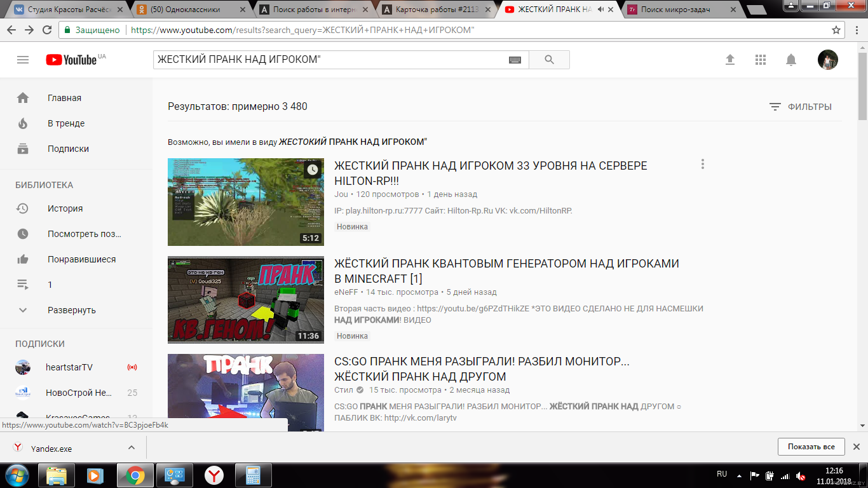Click site security padlock Защищено
This screenshot has width=868, height=488.
click(x=92, y=30)
